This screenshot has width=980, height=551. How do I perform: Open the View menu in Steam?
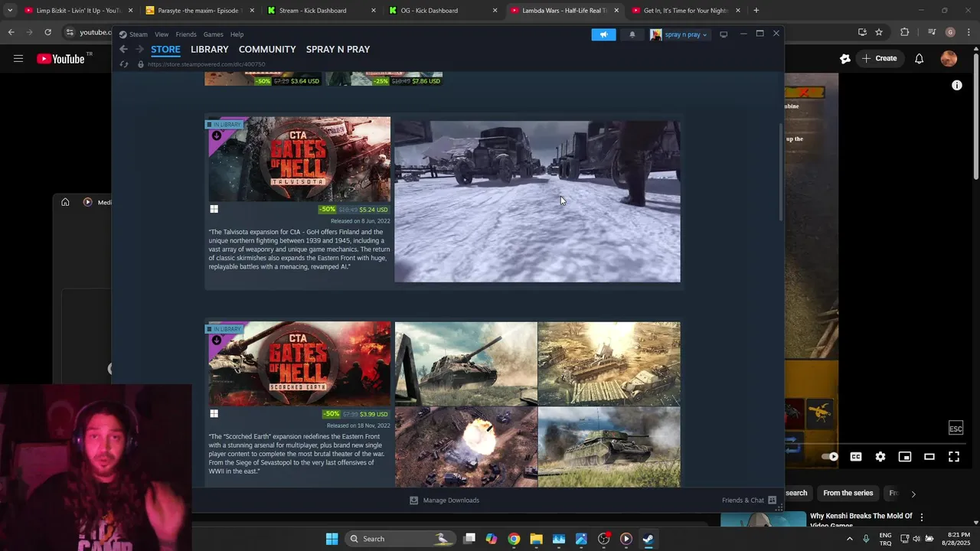pyautogui.click(x=162, y=34)
